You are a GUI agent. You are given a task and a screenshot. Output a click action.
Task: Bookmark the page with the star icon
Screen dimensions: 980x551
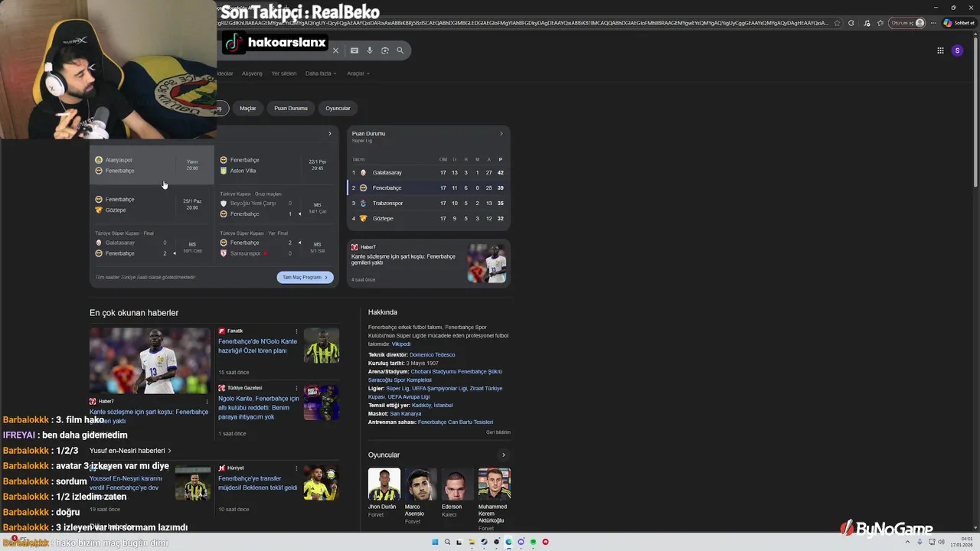click(x=838, y=23)
